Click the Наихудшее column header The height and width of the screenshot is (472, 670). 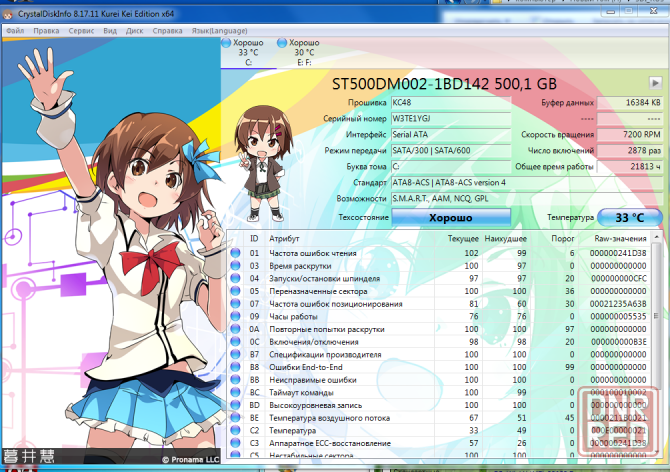pos(505,239)
